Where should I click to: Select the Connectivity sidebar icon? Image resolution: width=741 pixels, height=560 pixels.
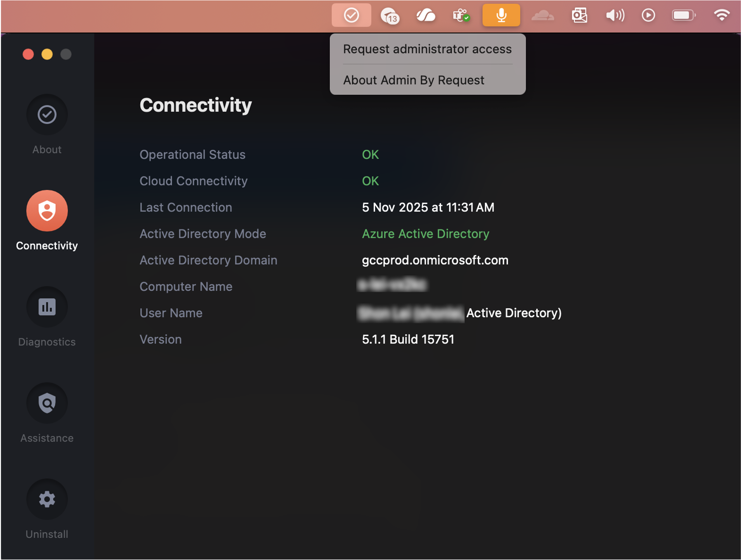47,211
